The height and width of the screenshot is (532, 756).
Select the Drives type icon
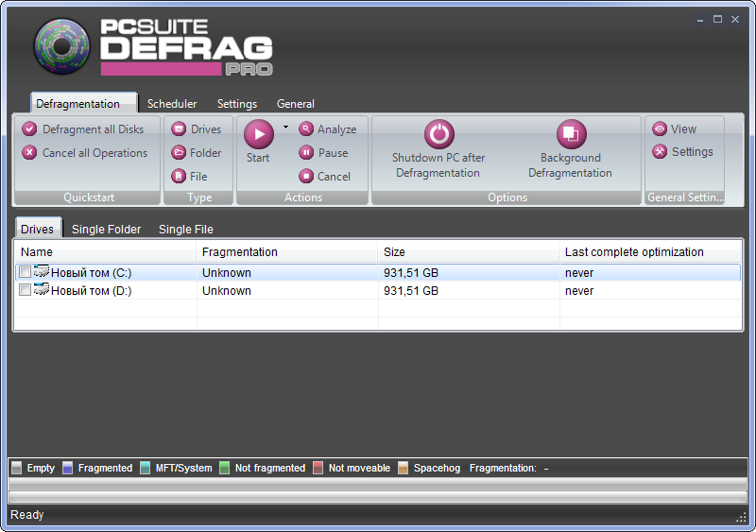point(179,129)
